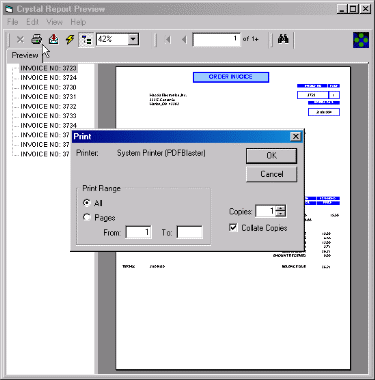Select the All print range option

coord(87,203)
